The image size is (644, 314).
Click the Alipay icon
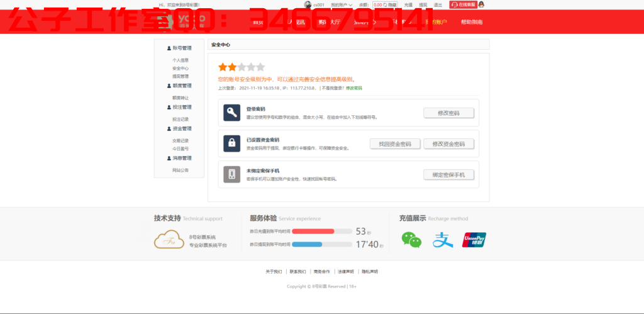[x=443, y=240]
